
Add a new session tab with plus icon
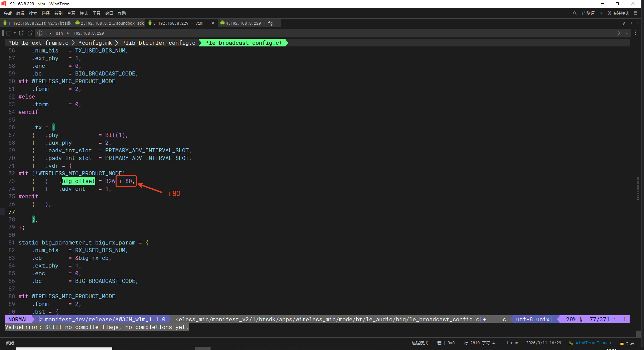point(631,23)
